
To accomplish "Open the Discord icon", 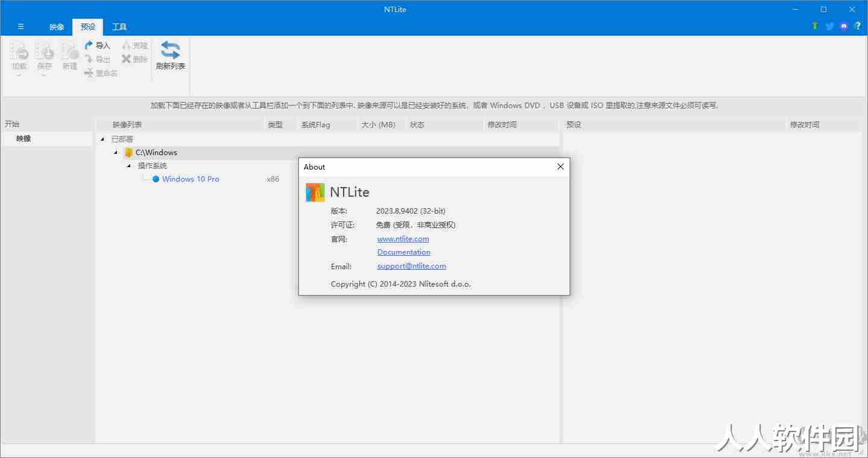I will point(844,26).
